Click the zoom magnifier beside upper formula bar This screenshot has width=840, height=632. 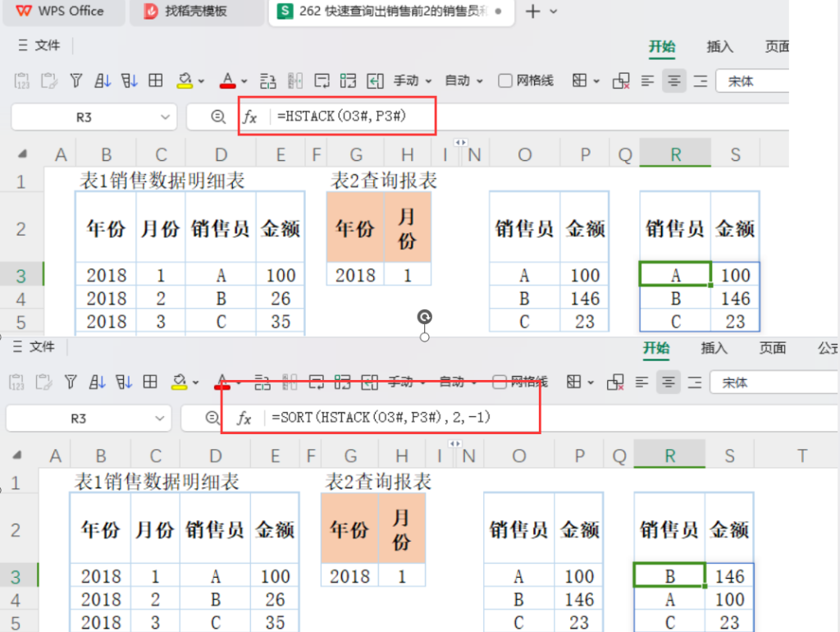pos(218,117)
